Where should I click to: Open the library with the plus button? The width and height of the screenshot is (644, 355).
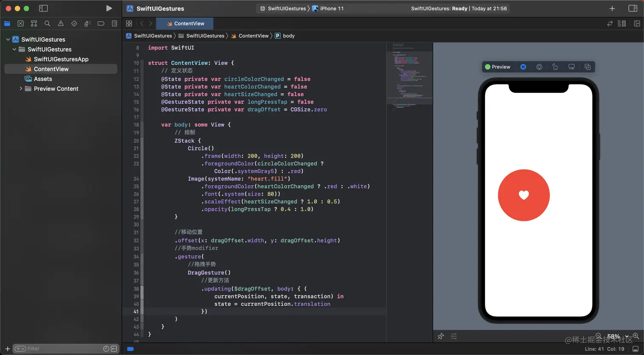click(612, 9)
